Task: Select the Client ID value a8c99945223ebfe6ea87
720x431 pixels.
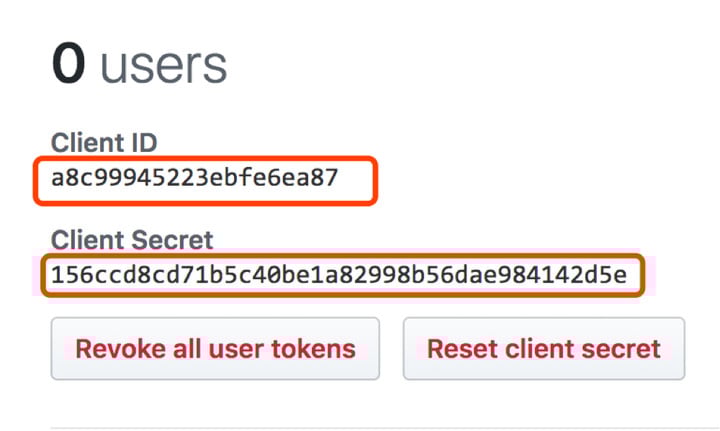Action: 195,178
